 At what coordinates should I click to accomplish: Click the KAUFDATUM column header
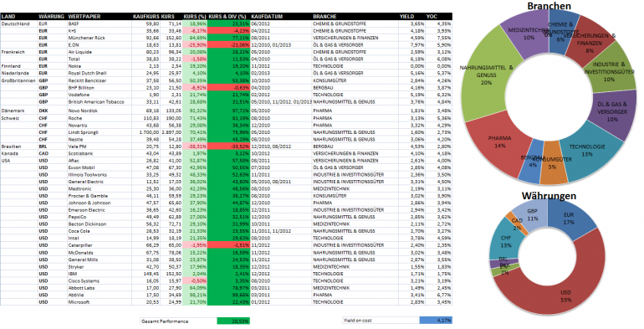click(x=267, y=17)
